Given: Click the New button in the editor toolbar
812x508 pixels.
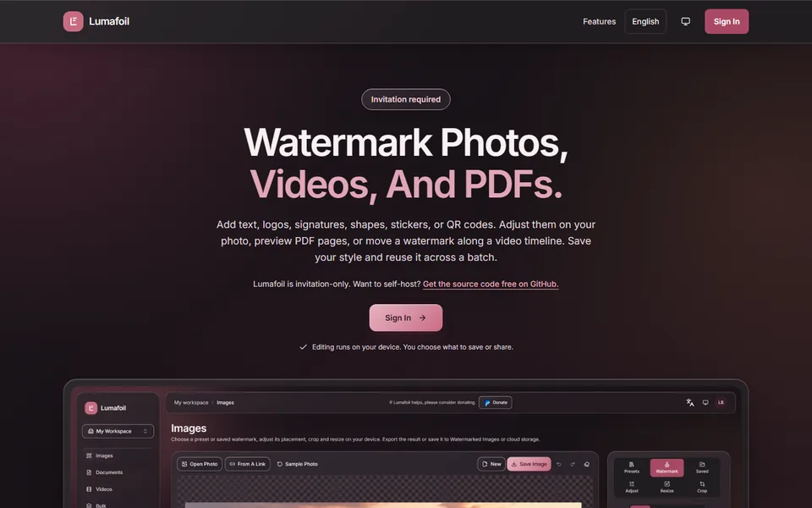Looking at the screenshot, I should (x=491, y=464).
